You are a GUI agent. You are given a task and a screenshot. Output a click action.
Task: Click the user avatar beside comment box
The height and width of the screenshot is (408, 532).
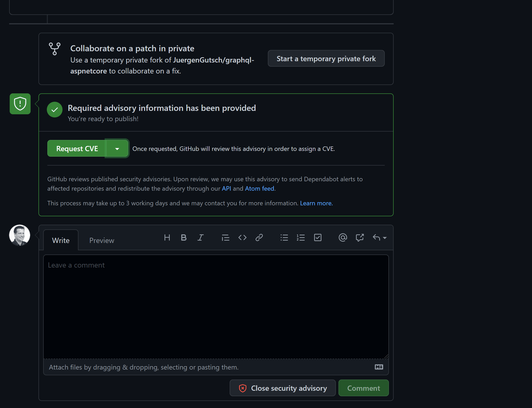click(x=20, y=235)
